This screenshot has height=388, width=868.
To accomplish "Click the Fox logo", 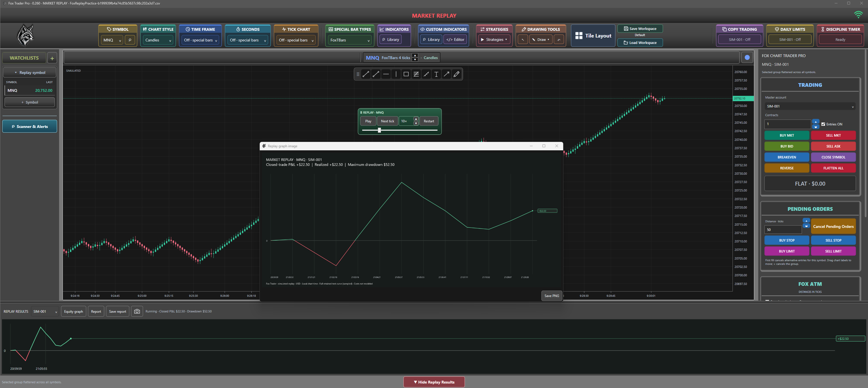I will click(x=25, y=35).
